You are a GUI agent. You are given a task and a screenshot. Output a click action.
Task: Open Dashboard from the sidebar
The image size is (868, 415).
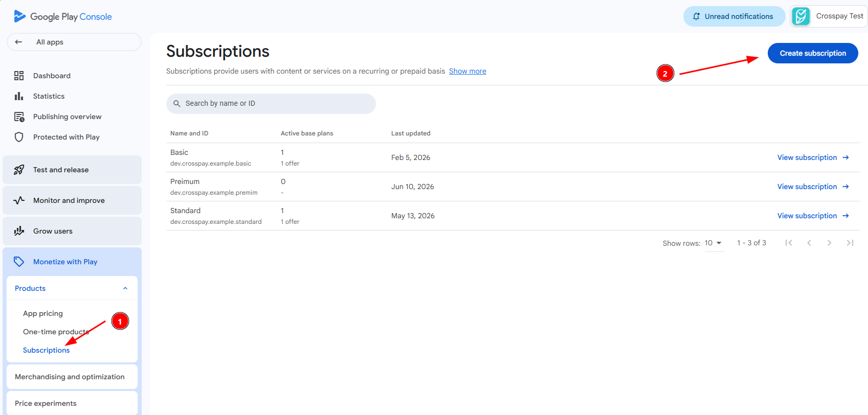52,76
